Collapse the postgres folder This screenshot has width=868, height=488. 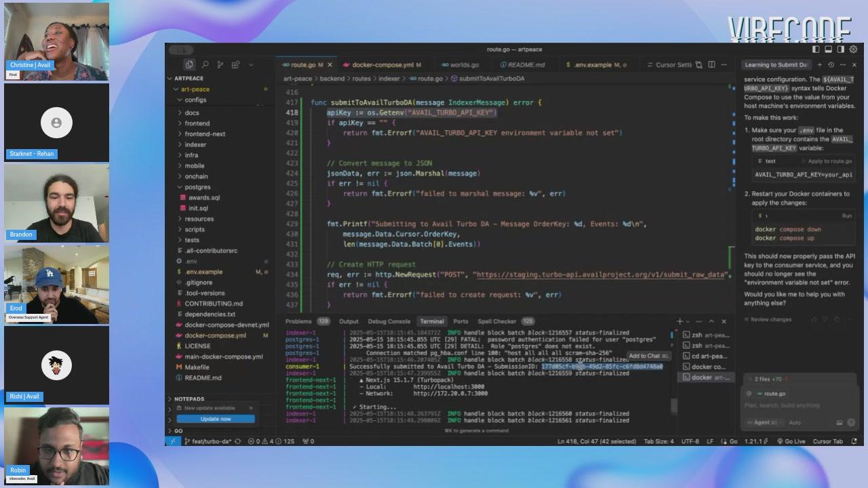pyautogui.click(x=197, y=187)
